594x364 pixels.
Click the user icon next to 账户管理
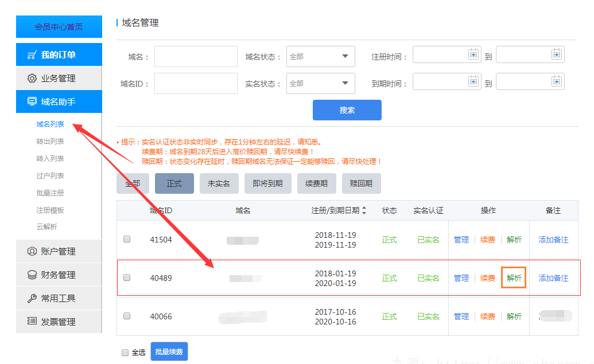[x=32, y=251]
